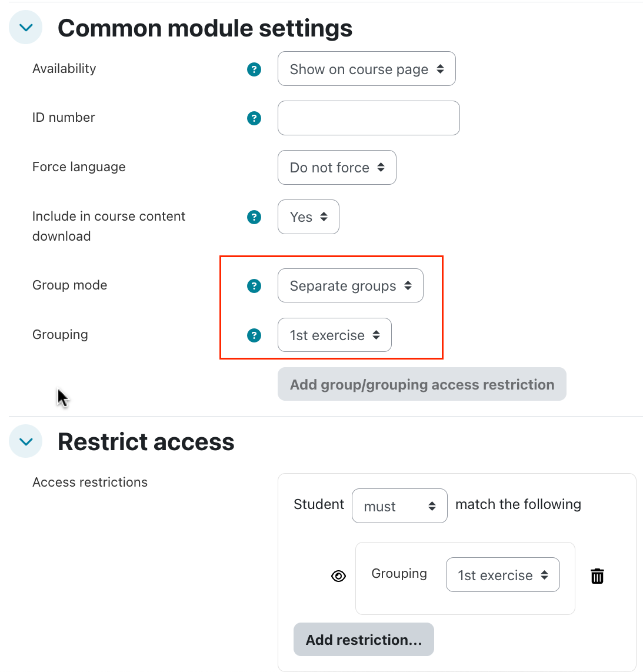Open the Include in course download dropdown

(x=308, y=217)
